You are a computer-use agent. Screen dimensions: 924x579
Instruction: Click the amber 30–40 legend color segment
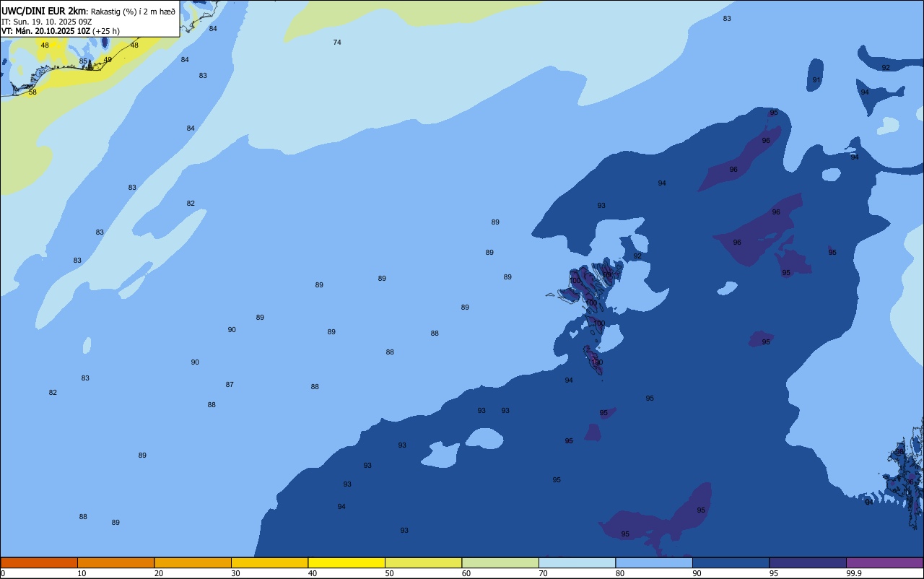pos(269,562)
